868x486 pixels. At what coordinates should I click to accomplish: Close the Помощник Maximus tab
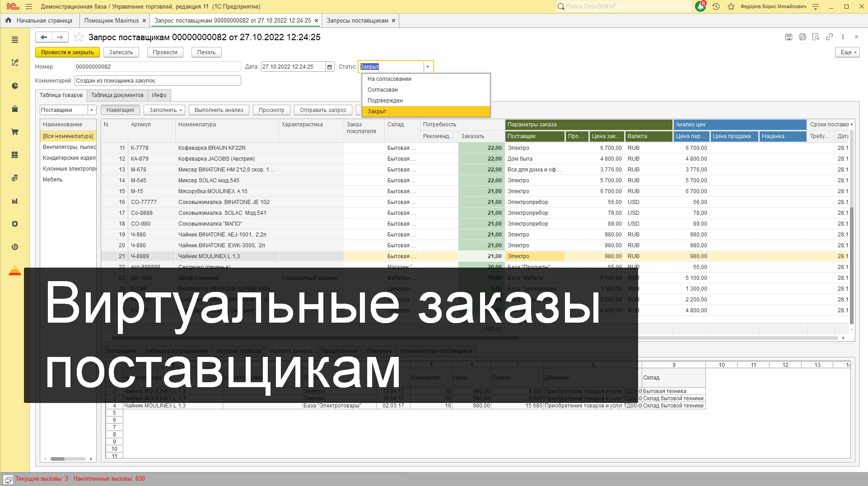pyautogui.click(x=144, y=21)
